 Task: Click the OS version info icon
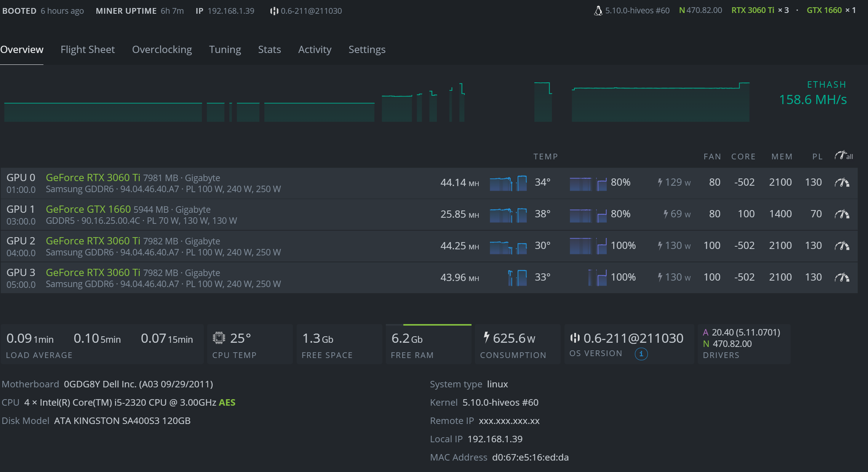pyautogui.click(x=641, y=354)
